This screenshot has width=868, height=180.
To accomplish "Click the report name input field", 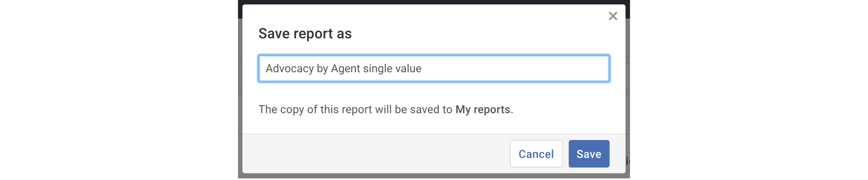I will pyautogui.click(x=434, y=69).
